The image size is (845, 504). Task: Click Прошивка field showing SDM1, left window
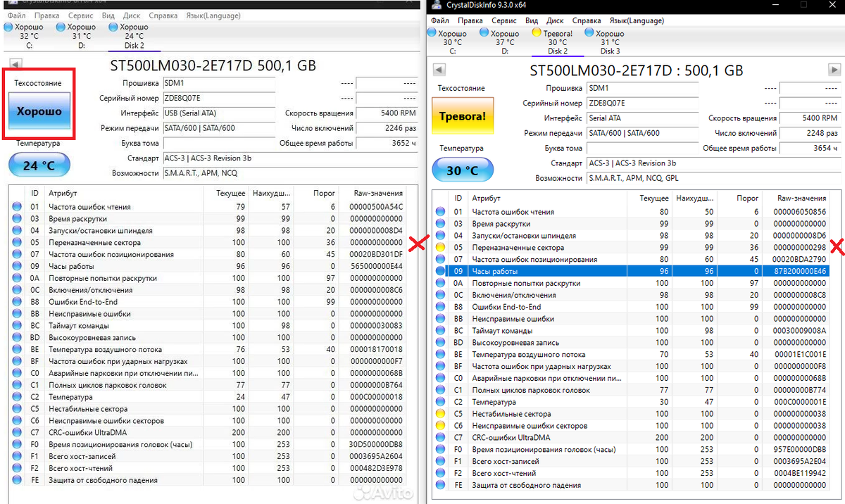point(218,83)
